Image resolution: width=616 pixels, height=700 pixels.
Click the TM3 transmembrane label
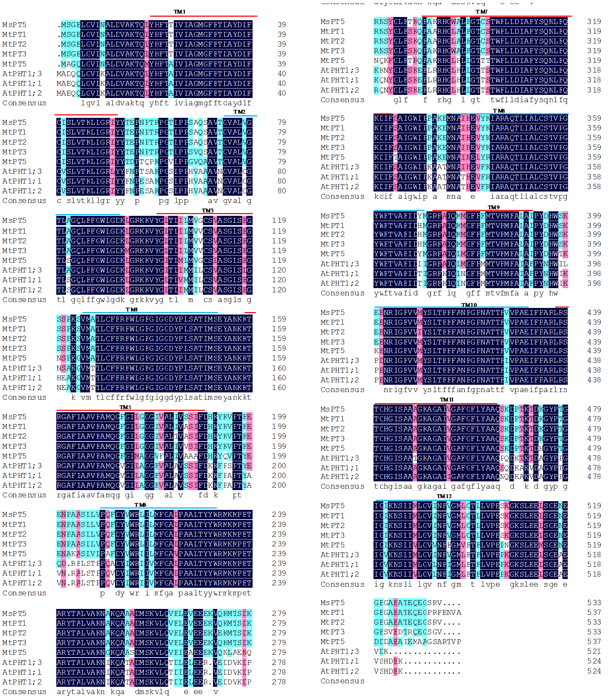click(x=207, y=210)
